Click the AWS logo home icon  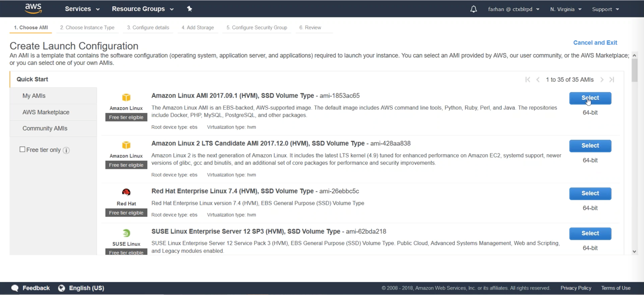coord(33,8)
